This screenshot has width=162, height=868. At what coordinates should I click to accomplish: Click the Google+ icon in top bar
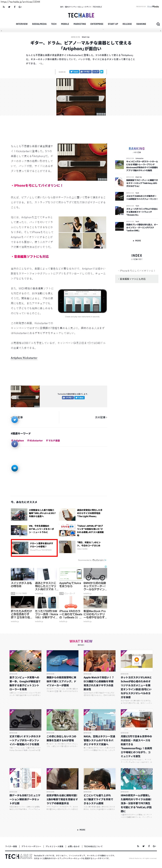[x=20, y=7]
